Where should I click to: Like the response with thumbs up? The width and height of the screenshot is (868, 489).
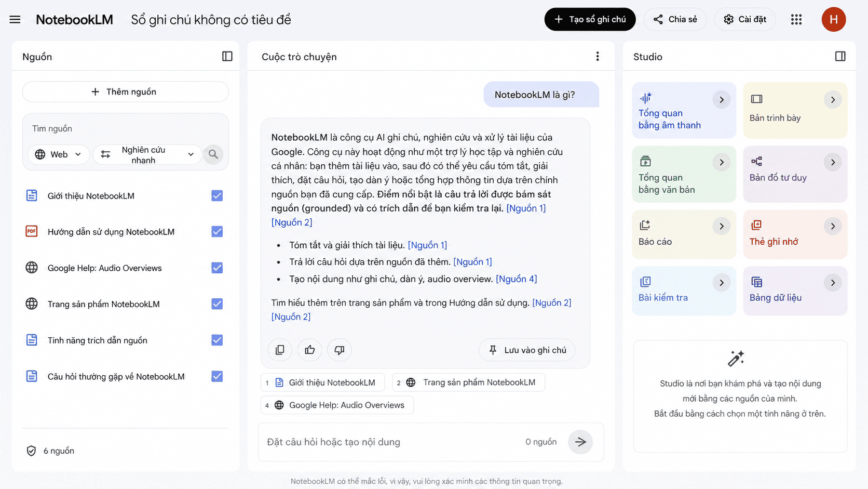tap(310, 350)
